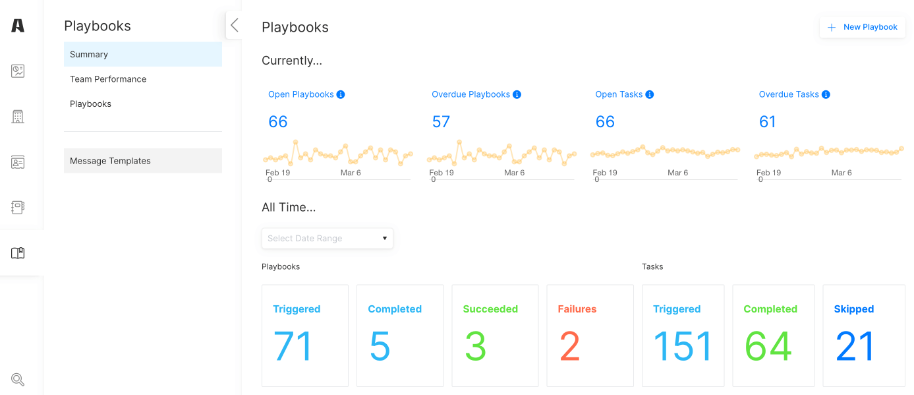
Task: Open the contacts card sidebar icon
Action: pos(18,162)
